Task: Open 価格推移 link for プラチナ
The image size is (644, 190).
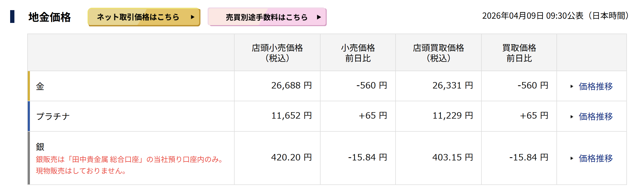Action: 595,116
